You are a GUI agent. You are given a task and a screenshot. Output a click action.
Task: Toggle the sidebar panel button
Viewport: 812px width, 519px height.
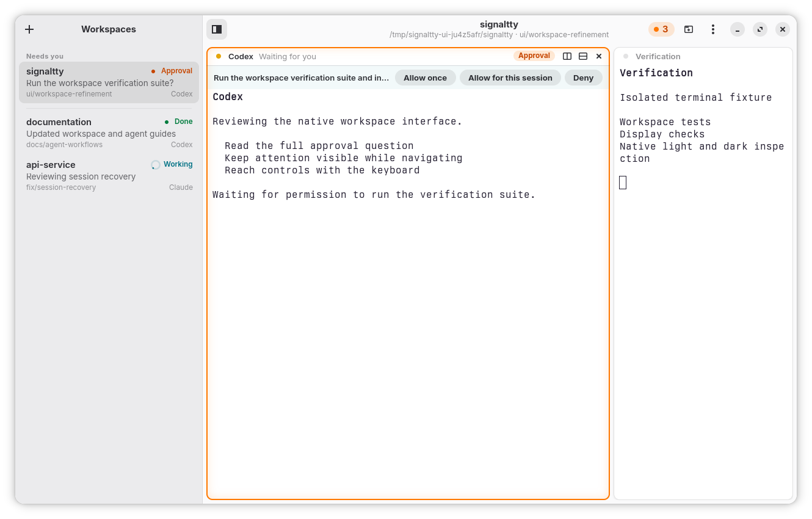pos(217,29)
